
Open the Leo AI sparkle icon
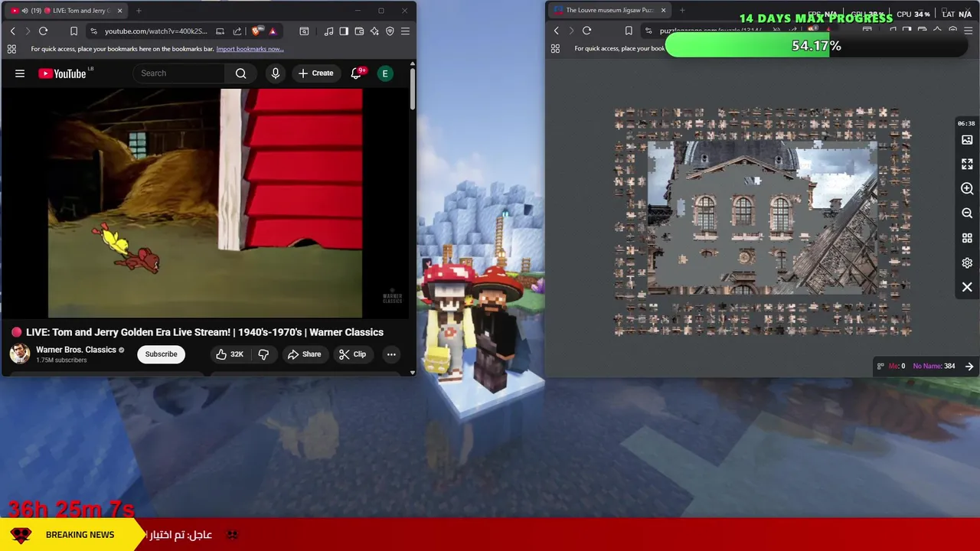374,31
